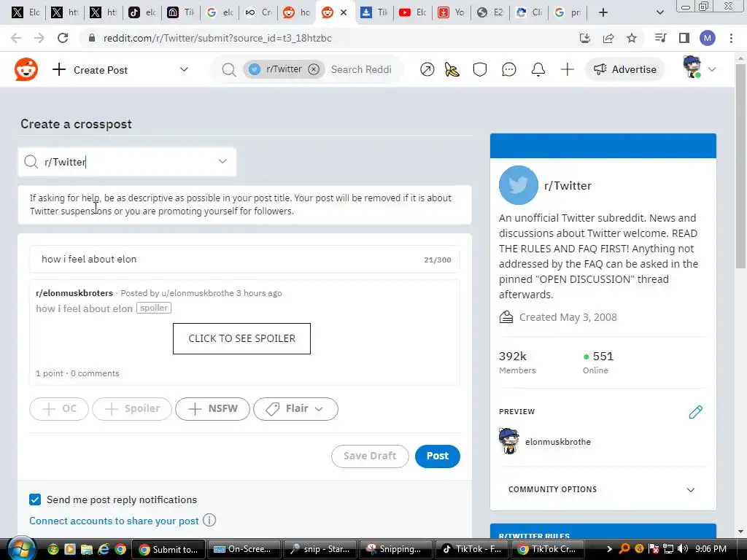Uncheck Send me post reply notifications
This screenshot has width=747, height=560.
point(35,499)
